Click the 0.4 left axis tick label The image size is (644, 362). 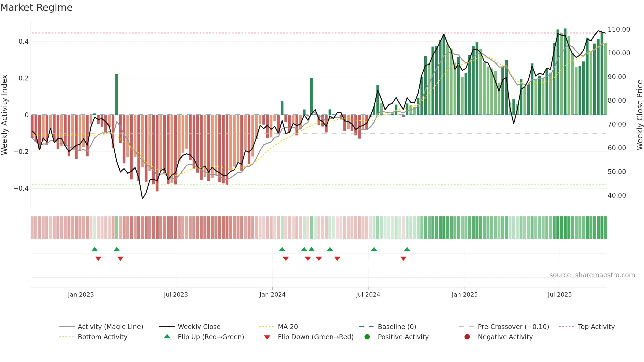tap(24, 42)
